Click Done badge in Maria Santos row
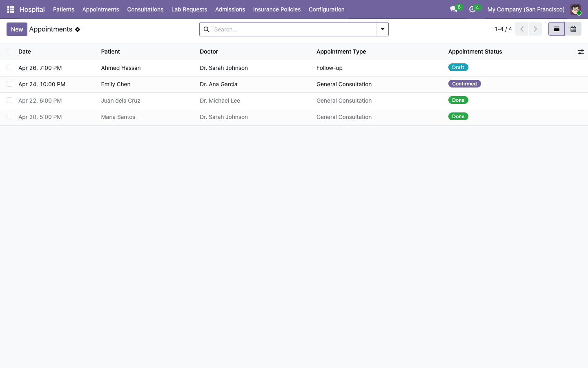 tap(458, 117)
